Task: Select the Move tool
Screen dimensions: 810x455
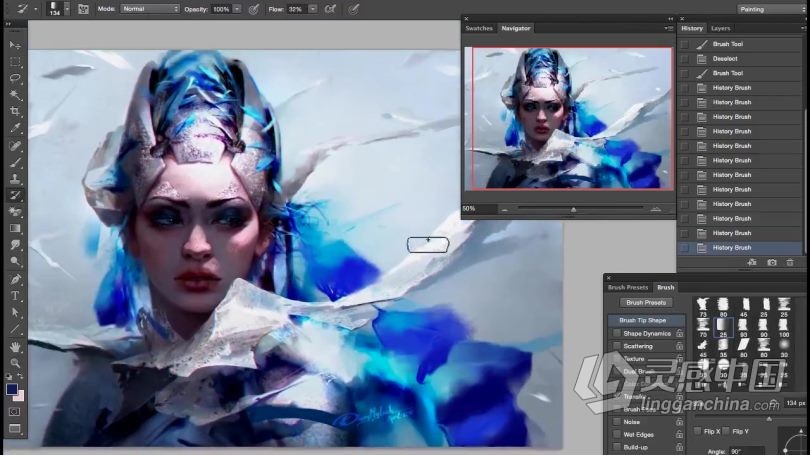Action: (15, 45)
